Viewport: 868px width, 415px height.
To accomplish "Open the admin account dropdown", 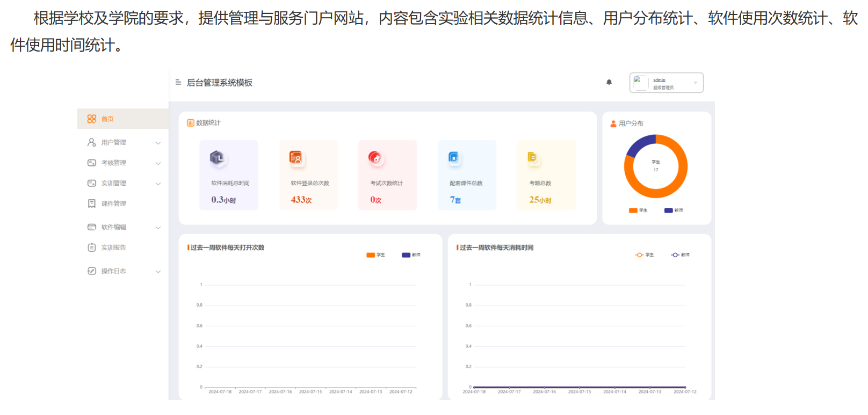I will click(695, 83).
